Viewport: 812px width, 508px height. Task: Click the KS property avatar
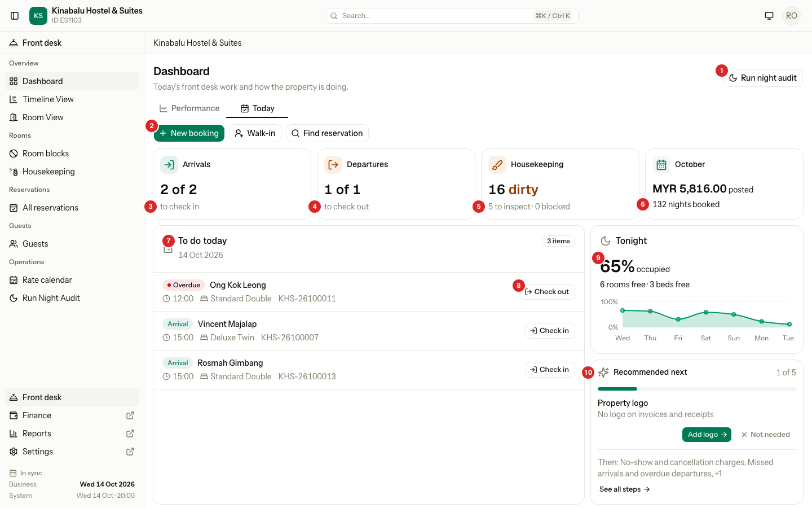38,16
